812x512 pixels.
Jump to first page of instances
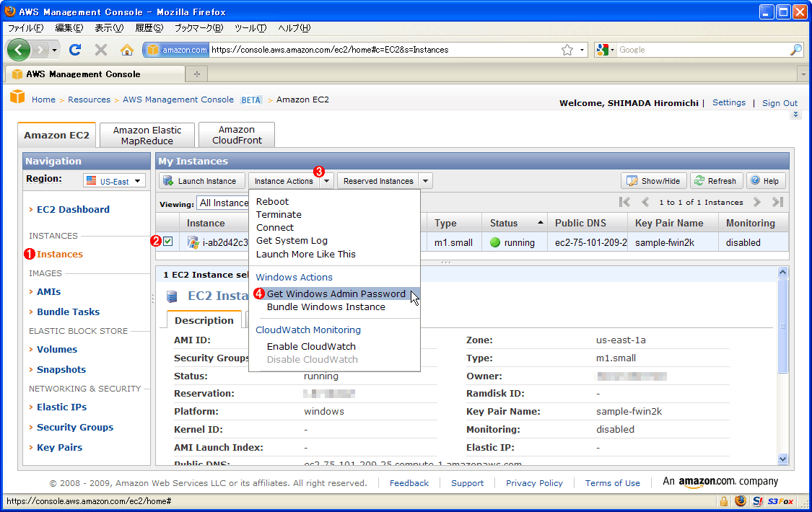[625, 202]
